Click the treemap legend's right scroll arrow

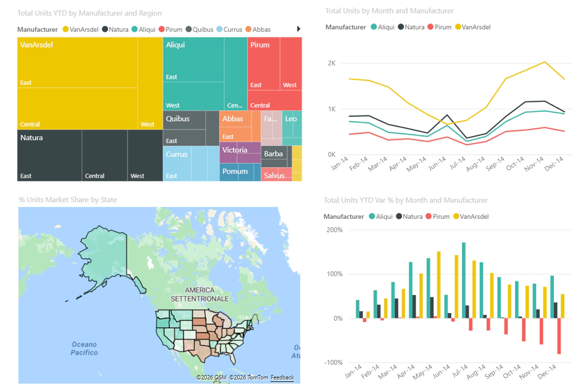pyautogui.click(x=299, y=29)
